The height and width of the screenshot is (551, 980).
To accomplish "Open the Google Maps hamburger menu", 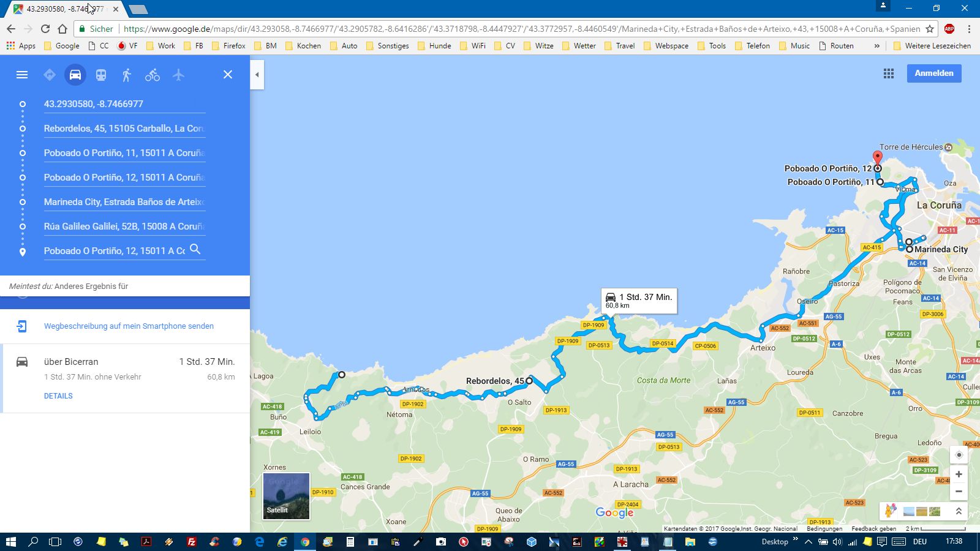I will coord(22,75).
